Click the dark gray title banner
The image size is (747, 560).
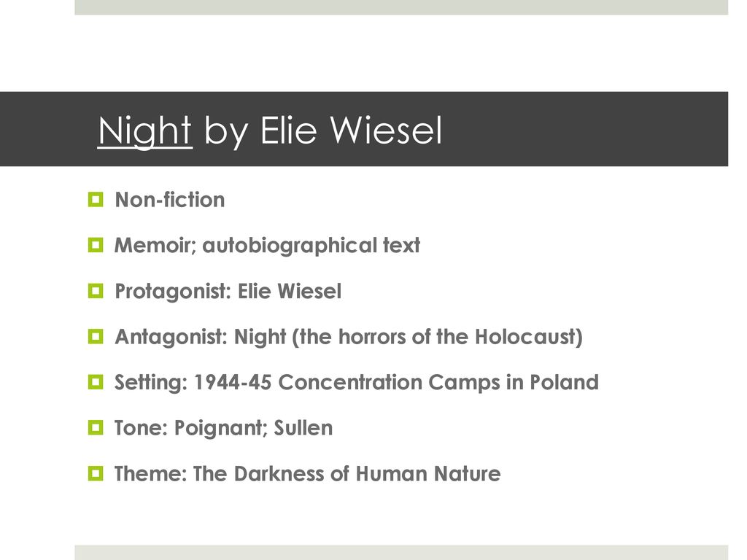click(x=364, y=129)
